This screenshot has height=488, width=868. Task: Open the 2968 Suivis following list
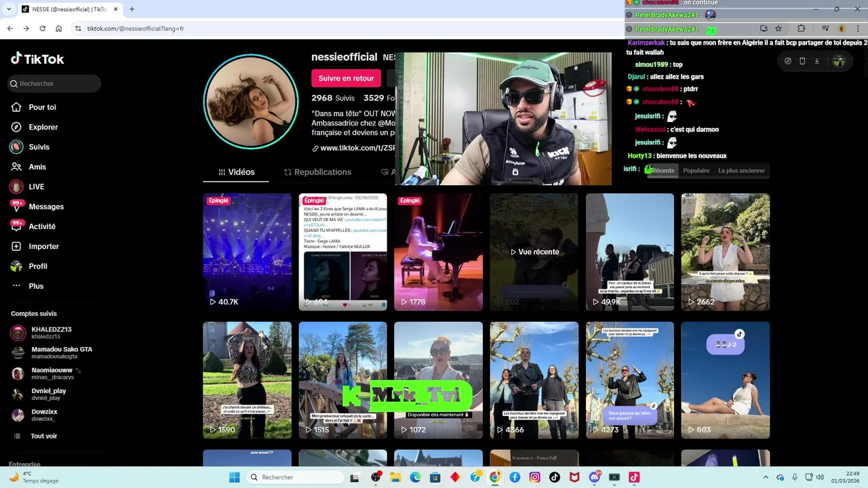tap(333, 98)
